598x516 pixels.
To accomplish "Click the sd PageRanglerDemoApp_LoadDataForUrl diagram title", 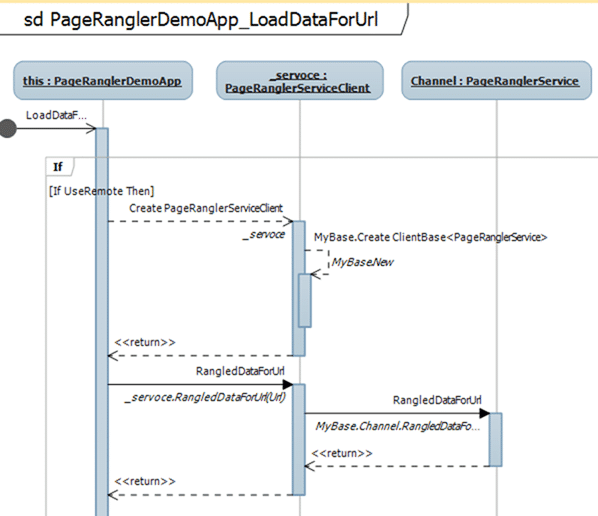I will coord(201,19).
